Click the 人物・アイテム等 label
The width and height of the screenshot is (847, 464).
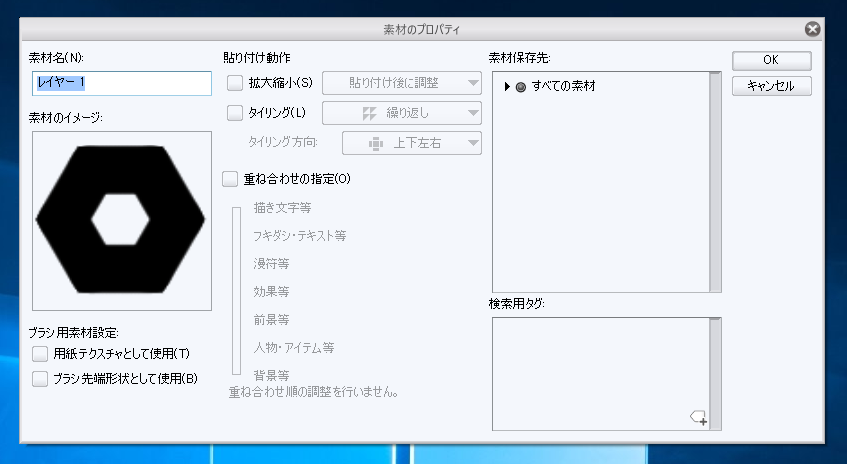(x=294, y=348)
